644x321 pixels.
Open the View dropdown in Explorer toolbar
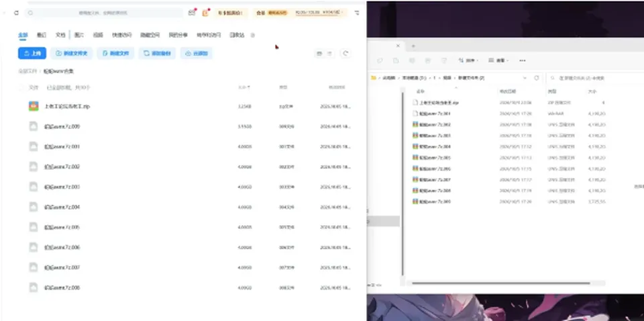point(498,60)
